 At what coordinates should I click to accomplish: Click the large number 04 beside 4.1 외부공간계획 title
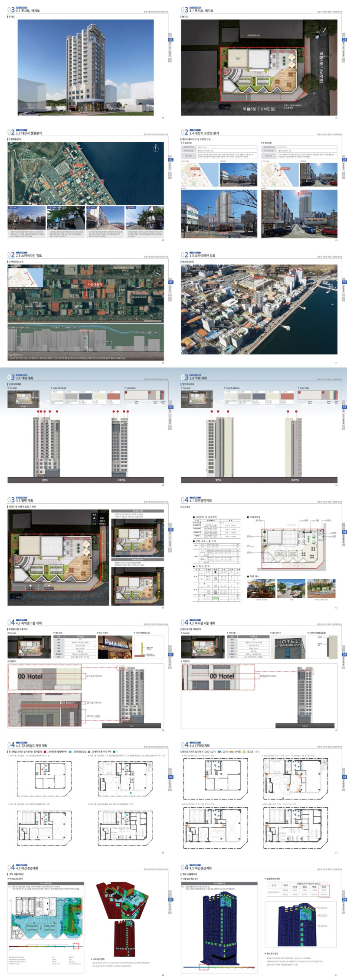(184, 500)
